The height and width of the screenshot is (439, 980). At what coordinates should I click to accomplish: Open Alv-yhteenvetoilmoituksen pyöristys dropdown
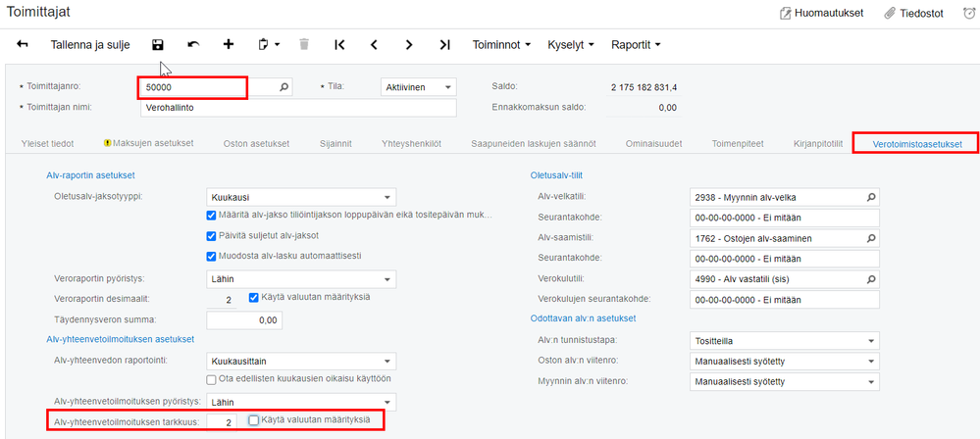tap(300, 402)
